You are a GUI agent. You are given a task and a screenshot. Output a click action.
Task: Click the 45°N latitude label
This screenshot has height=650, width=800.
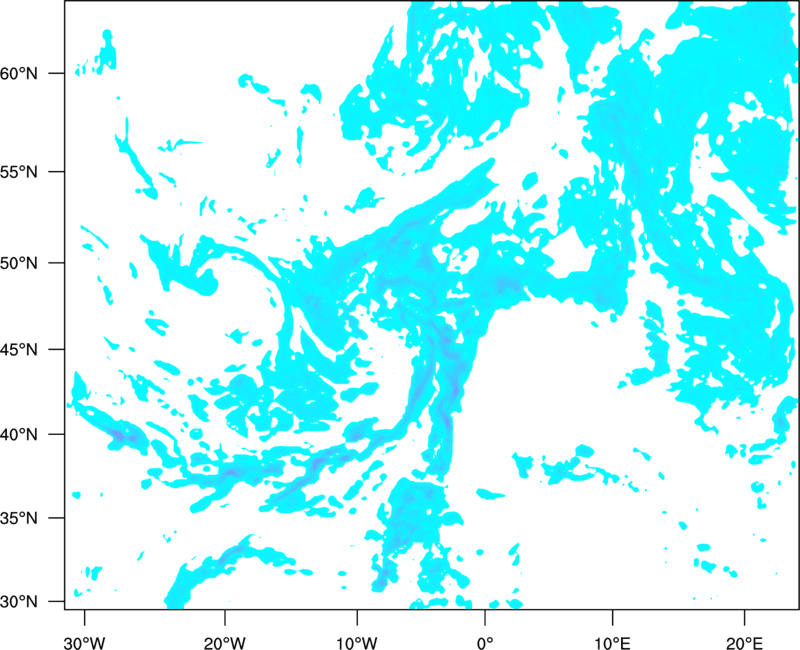pos(19,349)
